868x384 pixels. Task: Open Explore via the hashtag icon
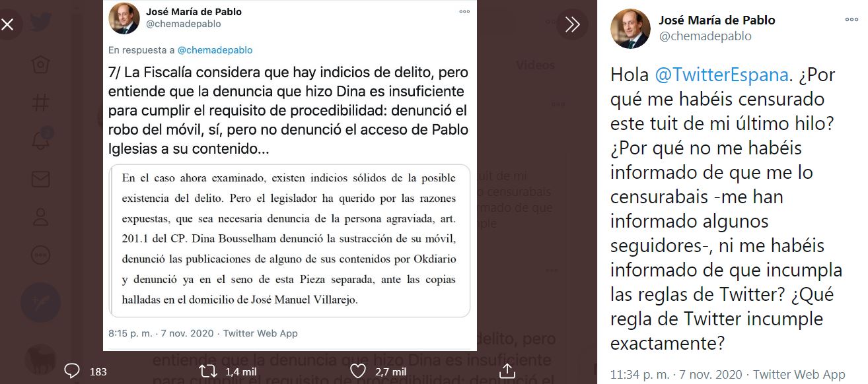click(41, 103)
